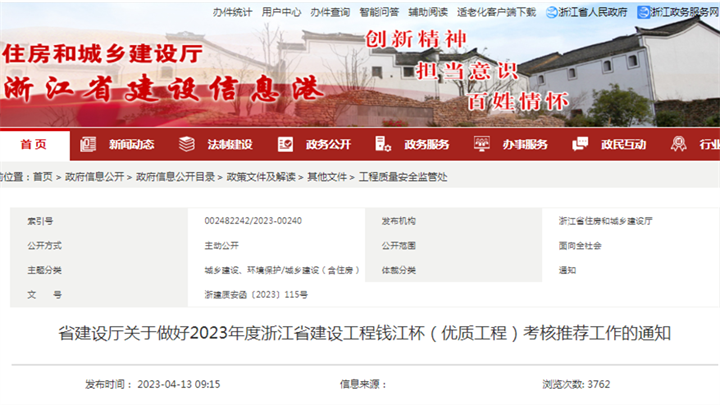Image resolution: width=720 pixels, height=405 pixels.
Task: Click the 浙江省建设信息港 banner title
Action: [160, 88]
